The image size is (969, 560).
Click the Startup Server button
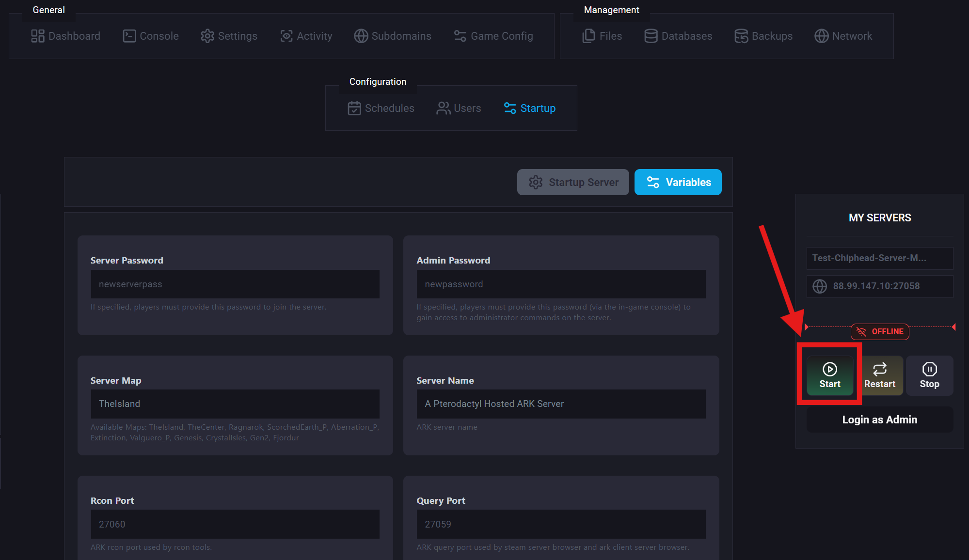pos(573,182)
